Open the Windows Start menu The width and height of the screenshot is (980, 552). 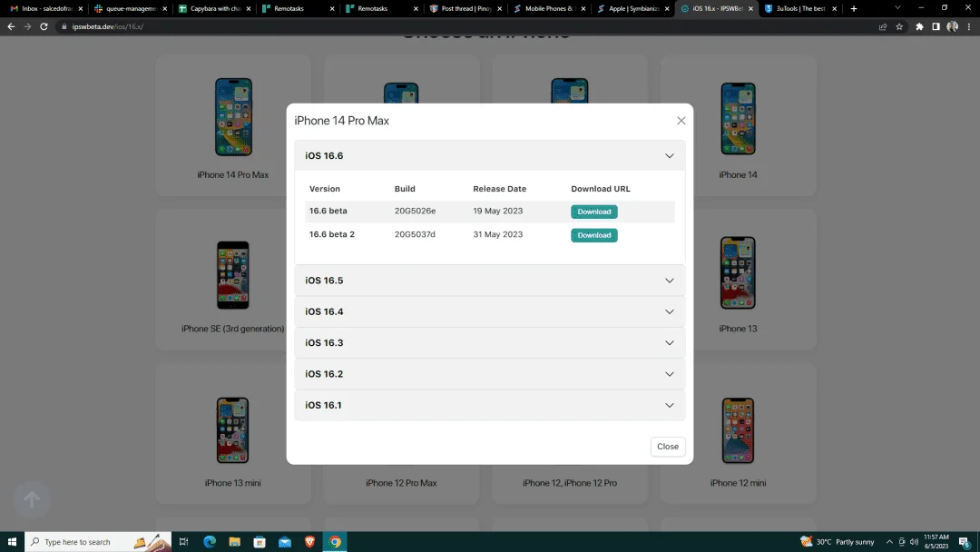pyautogui.click(x=12, y=542)
